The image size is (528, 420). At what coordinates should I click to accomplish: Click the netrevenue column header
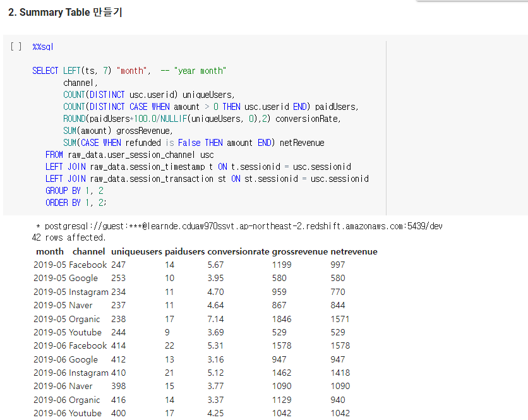point(354,251)
